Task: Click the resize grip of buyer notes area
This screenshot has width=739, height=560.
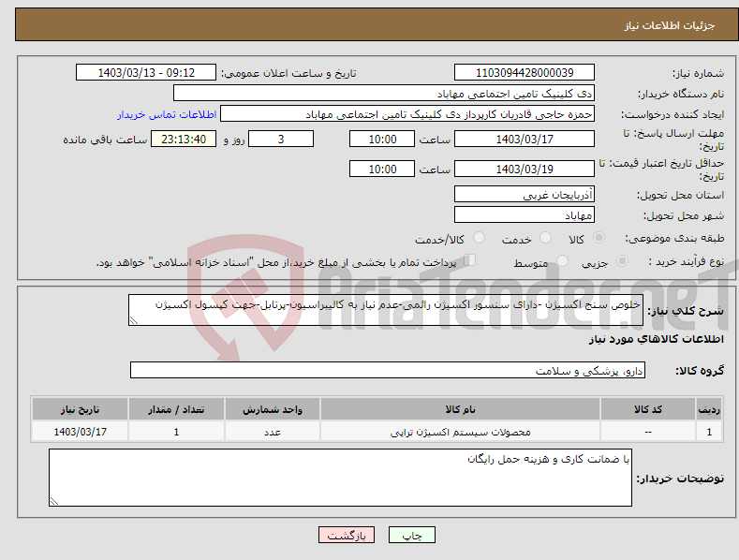Action: (x=53, y=502)
